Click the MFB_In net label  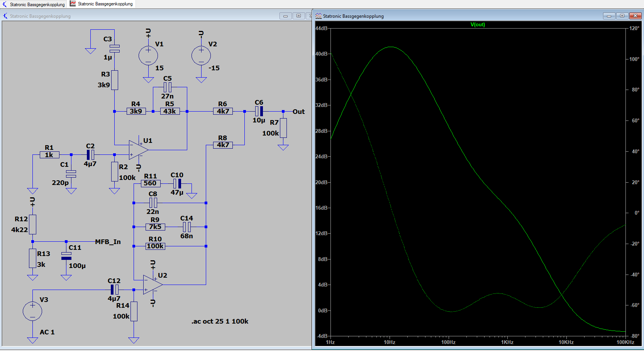108,242
